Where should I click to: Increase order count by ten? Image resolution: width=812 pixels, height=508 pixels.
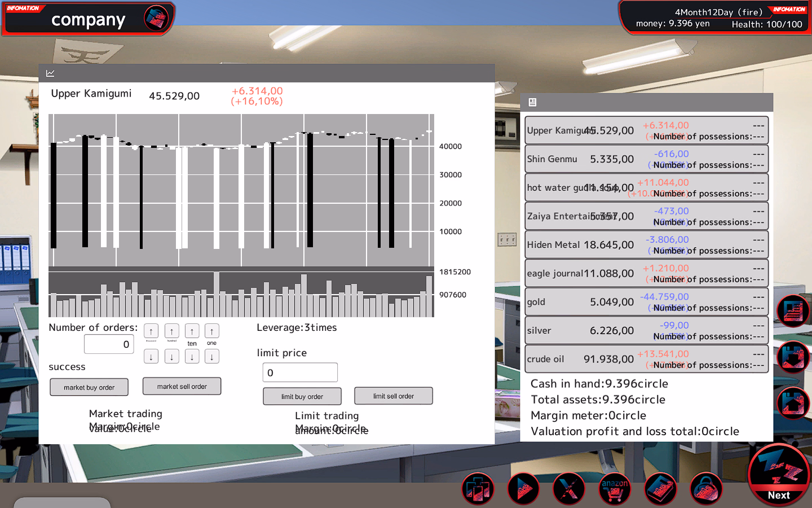192,331
